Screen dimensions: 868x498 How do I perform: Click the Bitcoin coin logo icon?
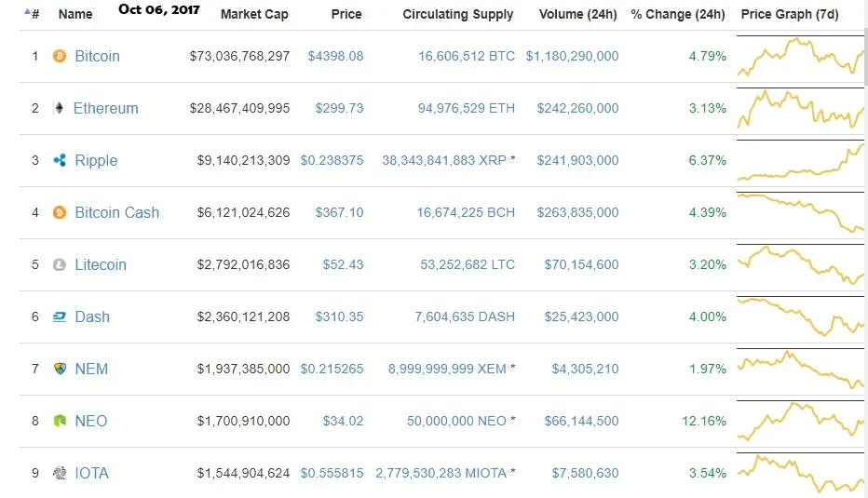(x=60, y=56)
